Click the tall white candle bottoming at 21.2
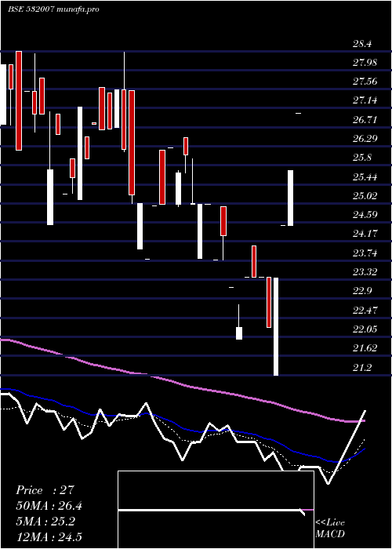Viewport: 392px width, 549px height. coord(276,326)
